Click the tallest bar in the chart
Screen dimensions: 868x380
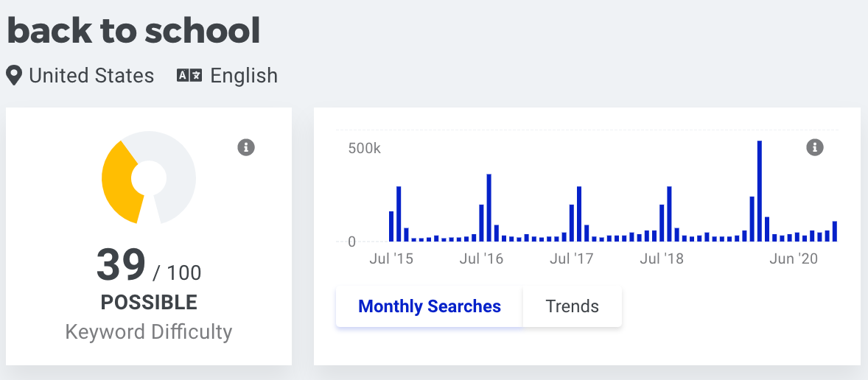760,191
